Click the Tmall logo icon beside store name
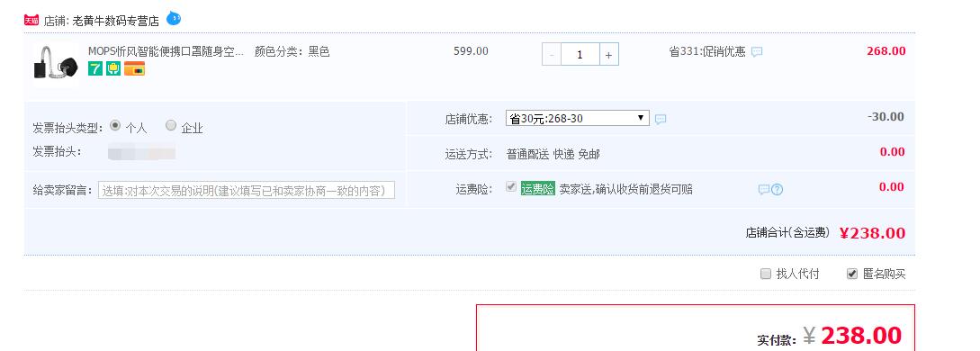Screen dimensions: 980x351 [x=31, y=20]
